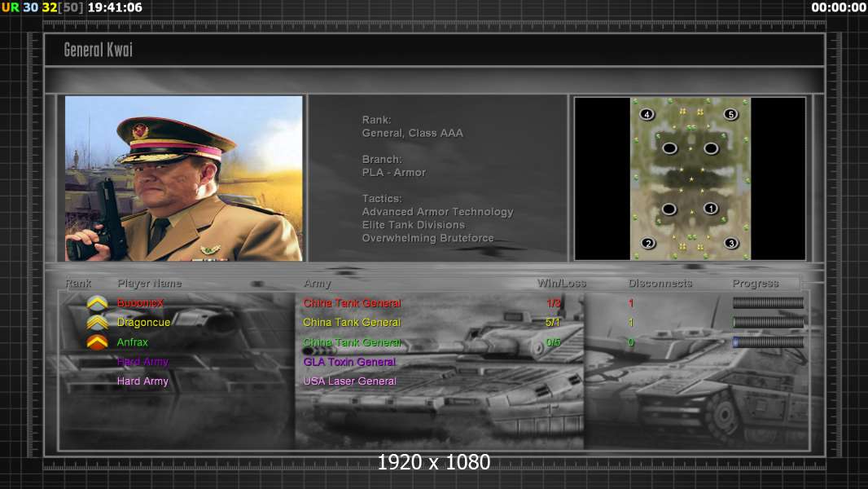
Task: Click 'Elite Tank Divisions' tactic
Action: [x=414, y=225]
